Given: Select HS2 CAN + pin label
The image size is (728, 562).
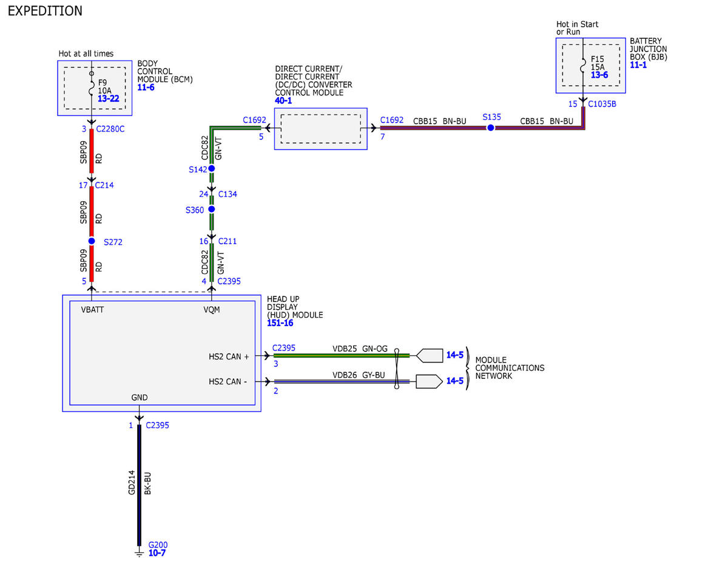Looking at the screenshot, I should (x=229, y=356).
